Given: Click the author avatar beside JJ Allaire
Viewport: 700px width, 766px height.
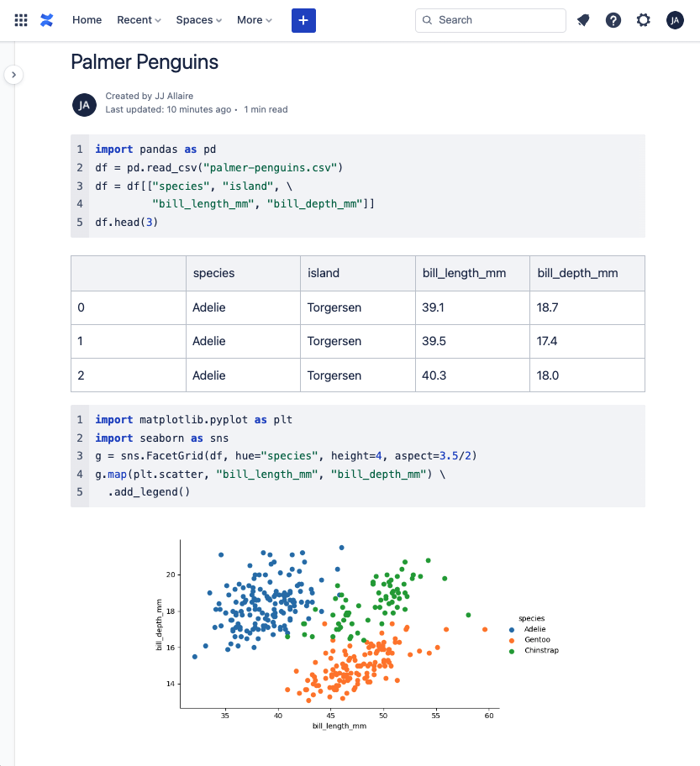Looking at the screenshot, I should 83,104.
